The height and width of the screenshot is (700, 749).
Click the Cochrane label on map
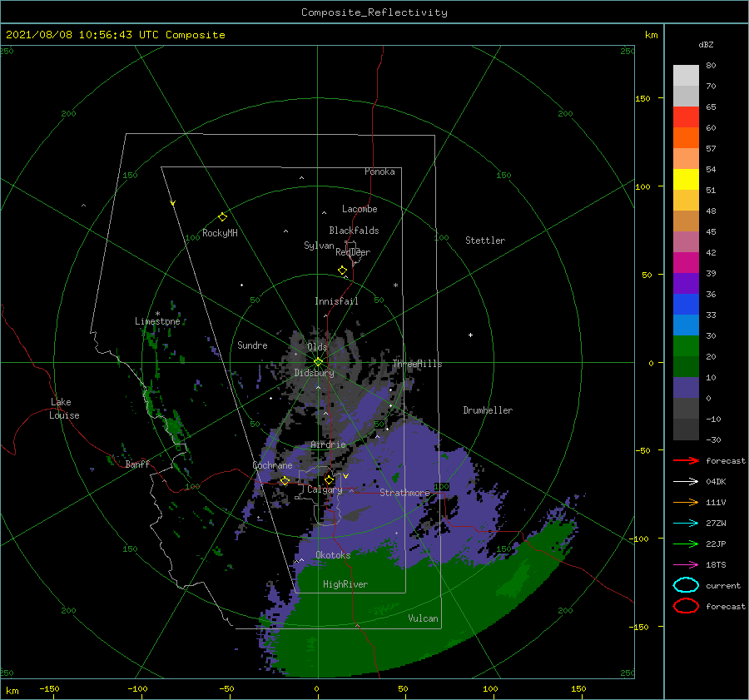272,465
